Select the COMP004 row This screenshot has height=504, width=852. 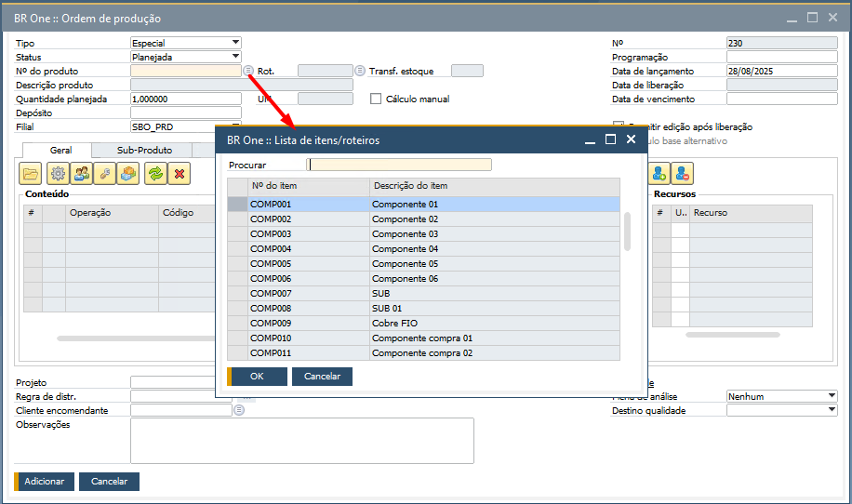pos(424,248)
